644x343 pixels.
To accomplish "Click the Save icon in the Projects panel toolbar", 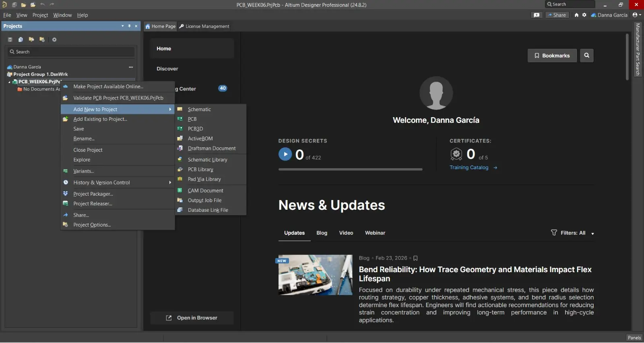I will pos(10,39).
